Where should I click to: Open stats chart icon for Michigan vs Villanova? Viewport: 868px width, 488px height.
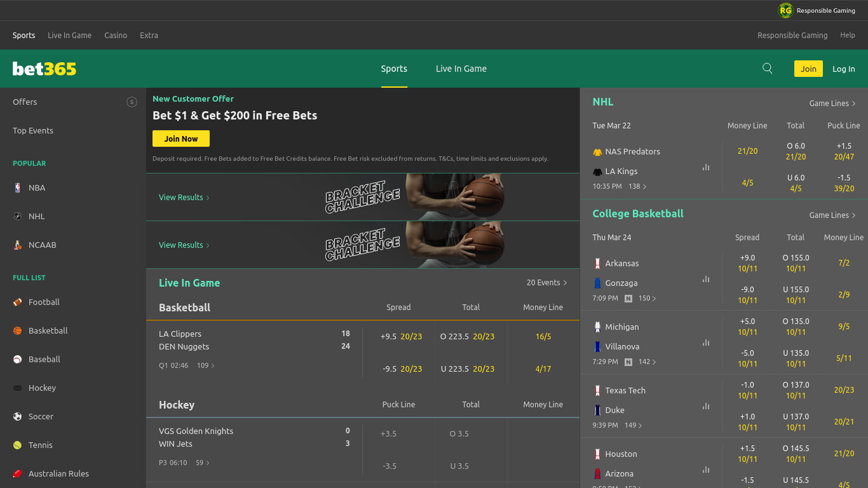[706, 342]
